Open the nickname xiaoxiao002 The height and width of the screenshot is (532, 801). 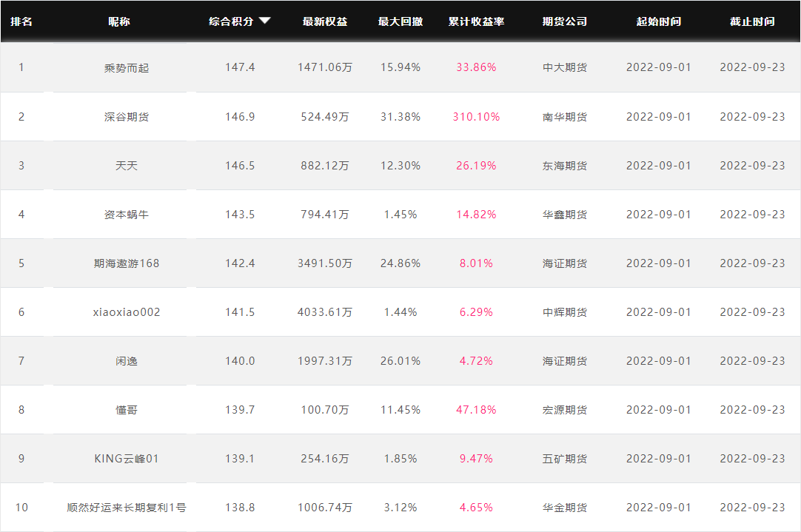click(126, 312)
